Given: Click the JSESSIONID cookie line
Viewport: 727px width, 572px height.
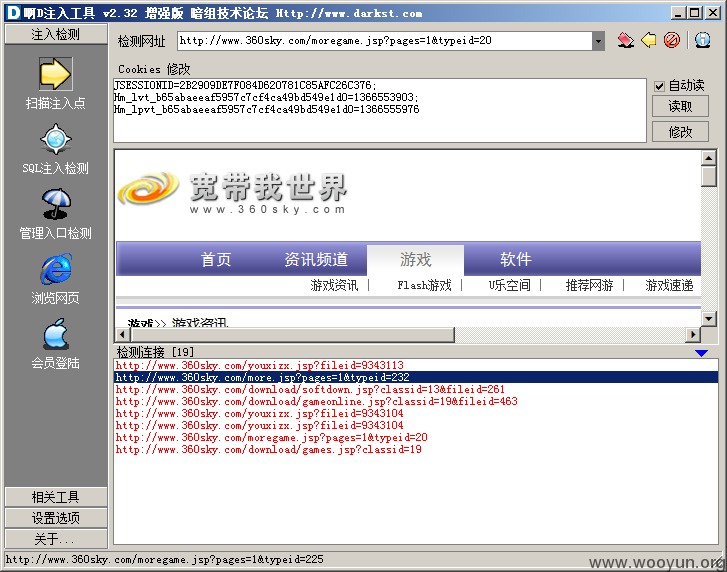Looking at the screenshot, I should [x=245, y=85].
